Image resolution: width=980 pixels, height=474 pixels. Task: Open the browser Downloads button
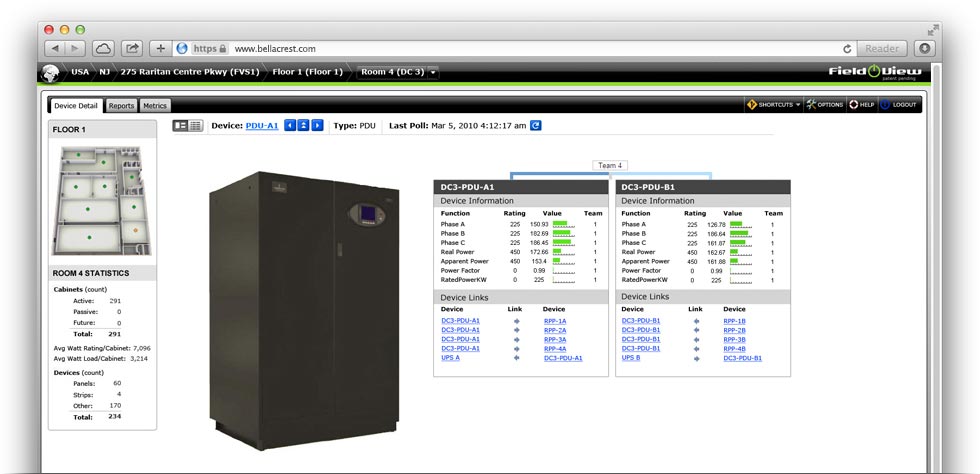[x=924, y=48]
